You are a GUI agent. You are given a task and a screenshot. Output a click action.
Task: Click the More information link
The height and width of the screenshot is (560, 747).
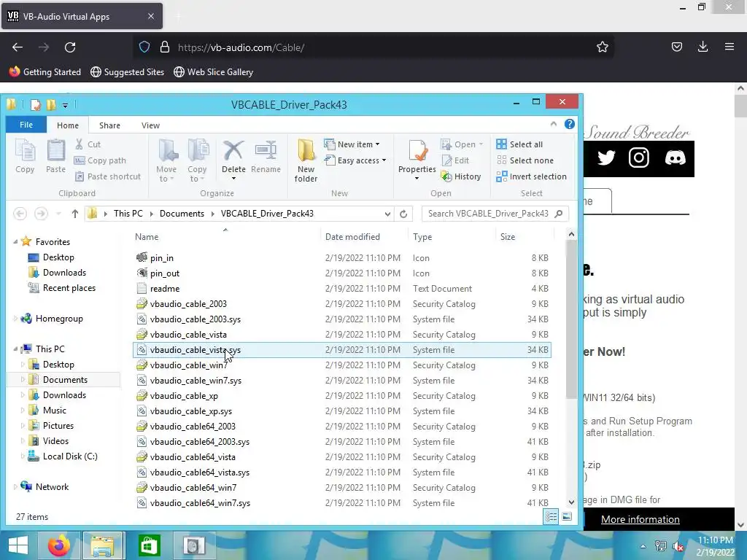tap(640, 519)
